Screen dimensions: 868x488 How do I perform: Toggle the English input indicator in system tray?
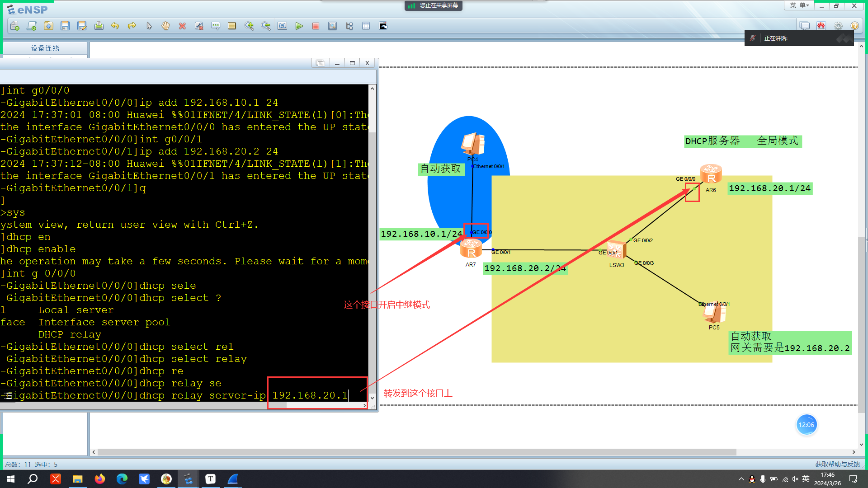point(805,479)
